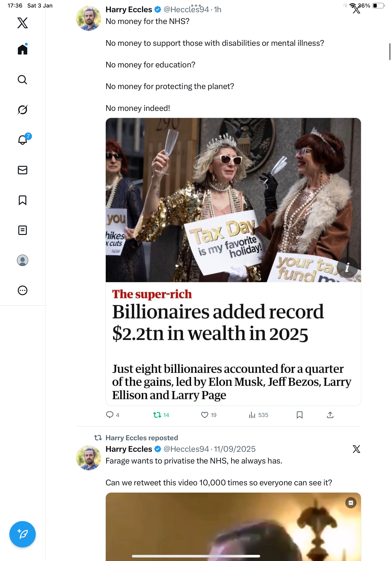This screenshot has height=561, width=392.
Task: Open the @Heccles94 handle on Farage post
Action: (x=186, y=449)
